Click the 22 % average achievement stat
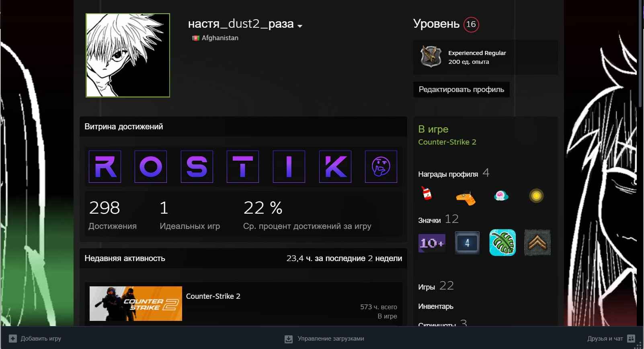 coord(307,215)
